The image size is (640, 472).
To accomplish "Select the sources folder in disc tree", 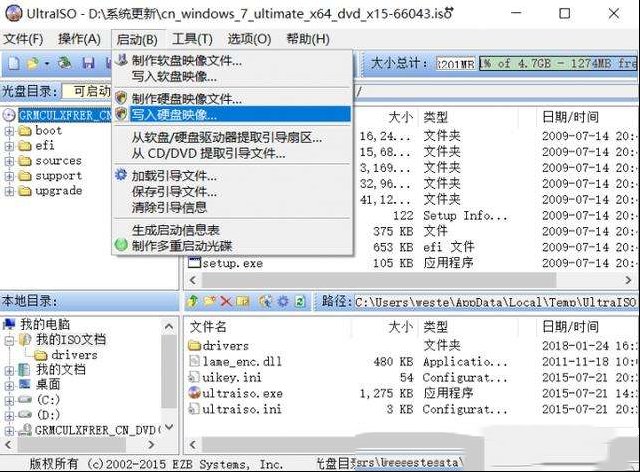I will 58,161.
